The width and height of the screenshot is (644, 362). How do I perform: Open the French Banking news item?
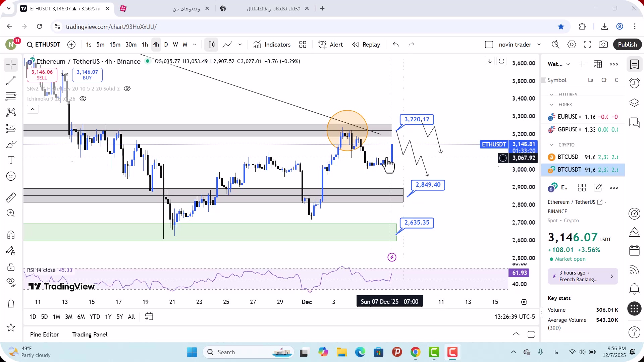(x=583, y=276)
